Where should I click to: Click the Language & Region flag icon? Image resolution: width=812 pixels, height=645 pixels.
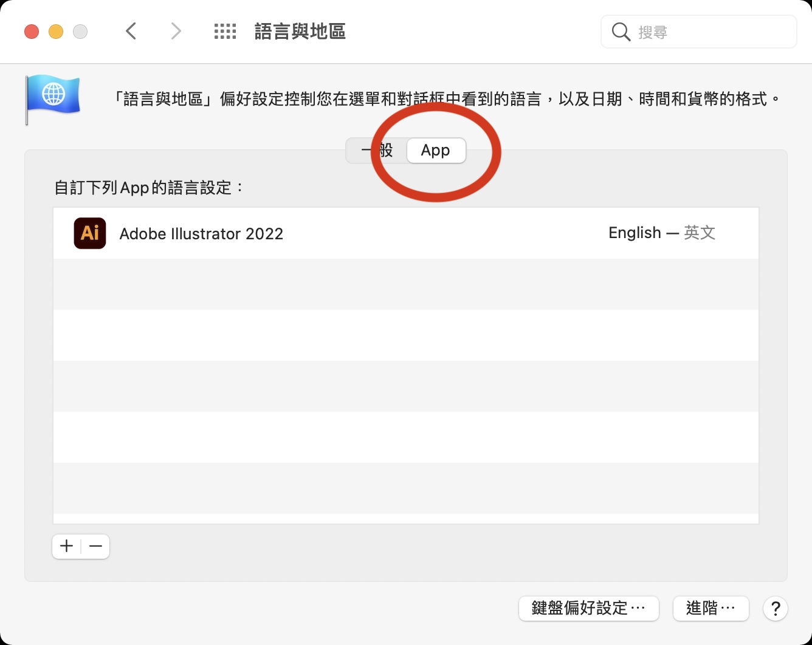click(52, 100)
